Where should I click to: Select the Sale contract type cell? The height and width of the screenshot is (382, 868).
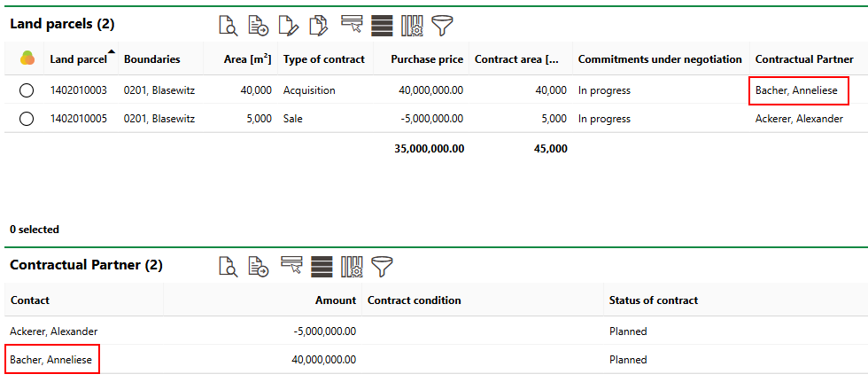(293, 119)
